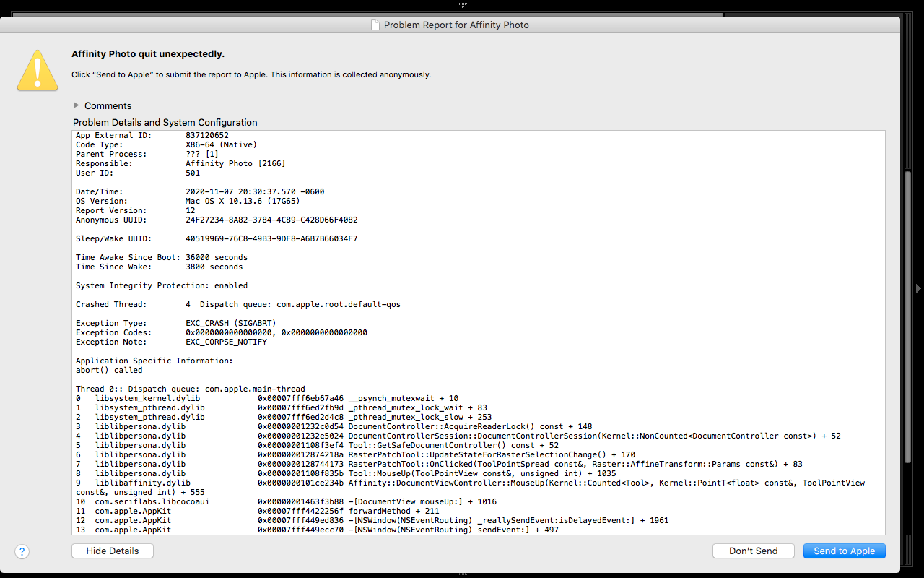Click stack frame 6 UpdateStateForRasterSelectionChange
Viewport: 924px width, 578px height.
click(x=355, y=454)
